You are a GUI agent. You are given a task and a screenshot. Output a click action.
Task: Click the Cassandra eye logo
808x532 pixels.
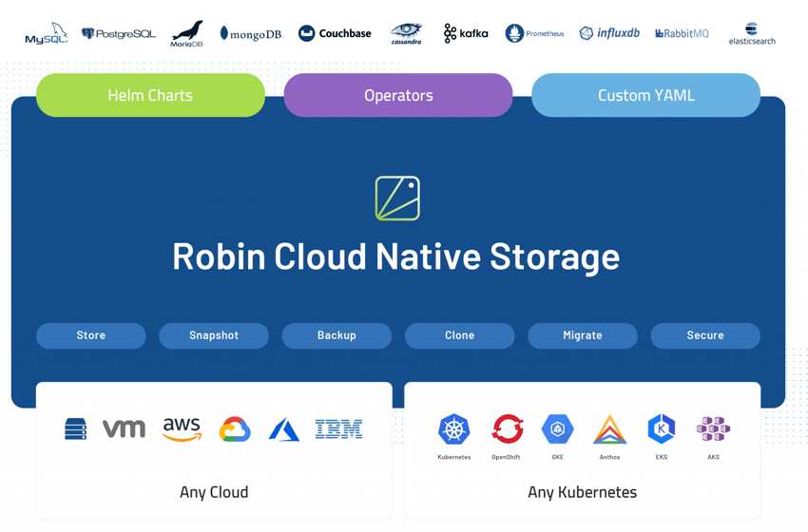[x=406, y=34]
